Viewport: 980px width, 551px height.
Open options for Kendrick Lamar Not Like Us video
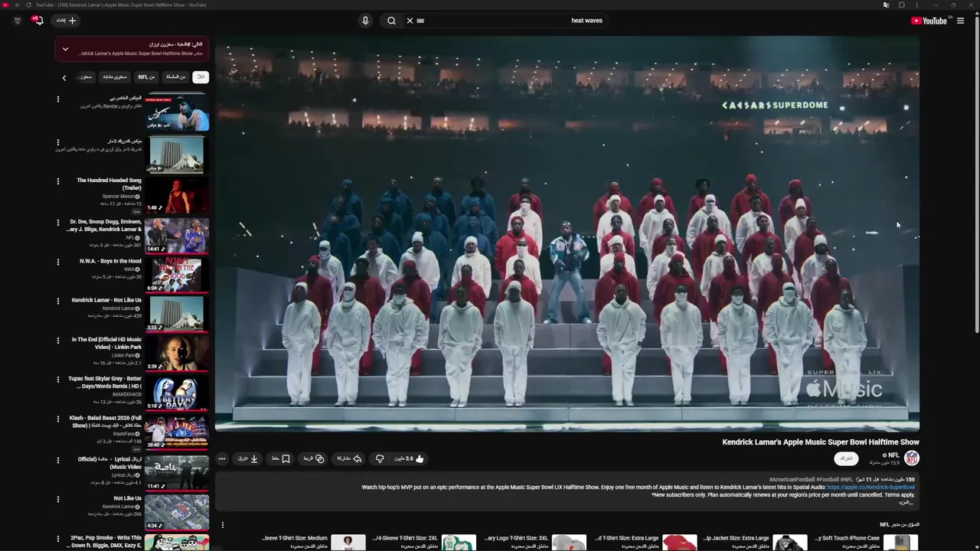pyautogui.click(x=57, y=301)
